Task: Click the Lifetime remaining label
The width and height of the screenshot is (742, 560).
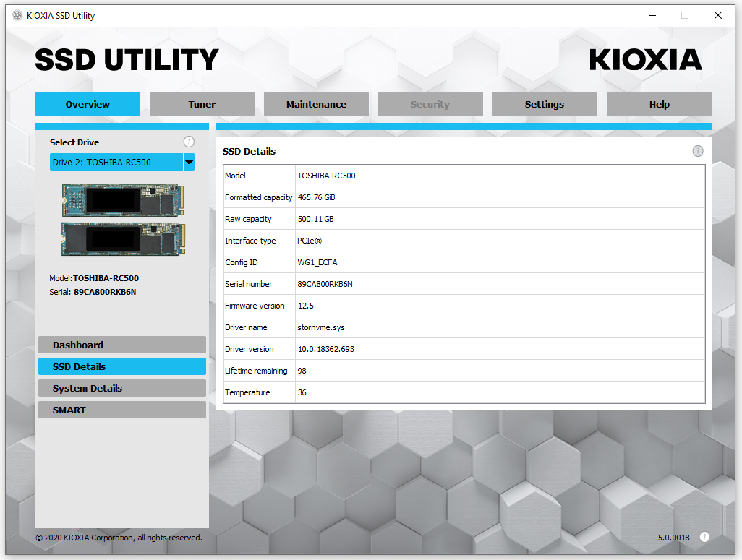Action: coord(256,371)
